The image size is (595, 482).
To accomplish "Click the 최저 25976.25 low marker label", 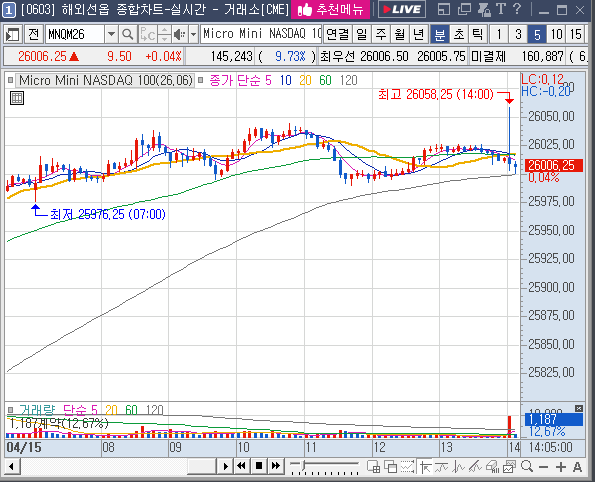I will [x=108, y=214].
